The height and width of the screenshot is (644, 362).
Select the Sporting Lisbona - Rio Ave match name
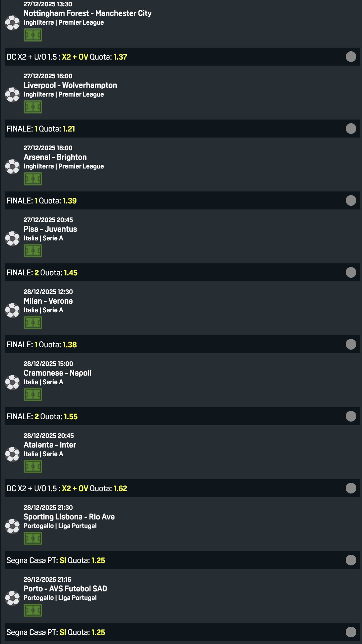(x=69, y=517)
